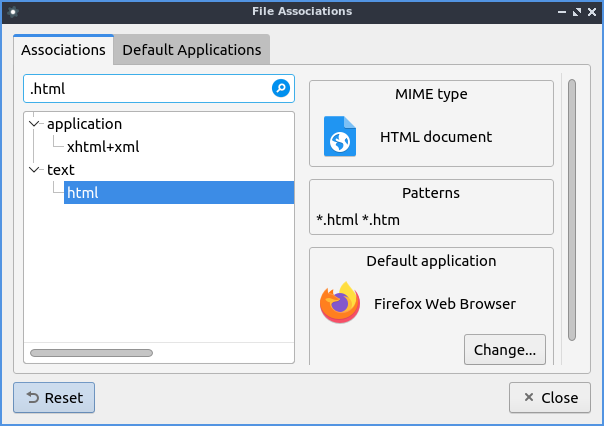Viewport: 604px width, 426px height.
Task: Click the Reset button
Action: 54,397
